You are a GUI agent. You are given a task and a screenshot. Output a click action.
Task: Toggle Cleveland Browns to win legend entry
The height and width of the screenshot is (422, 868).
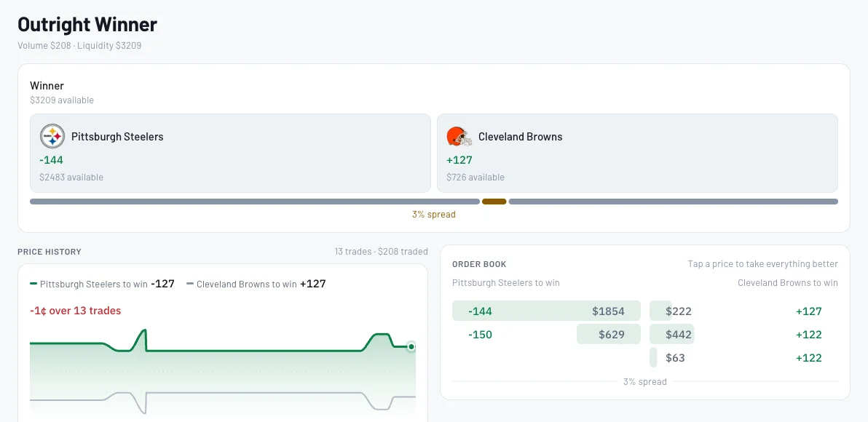256,284
